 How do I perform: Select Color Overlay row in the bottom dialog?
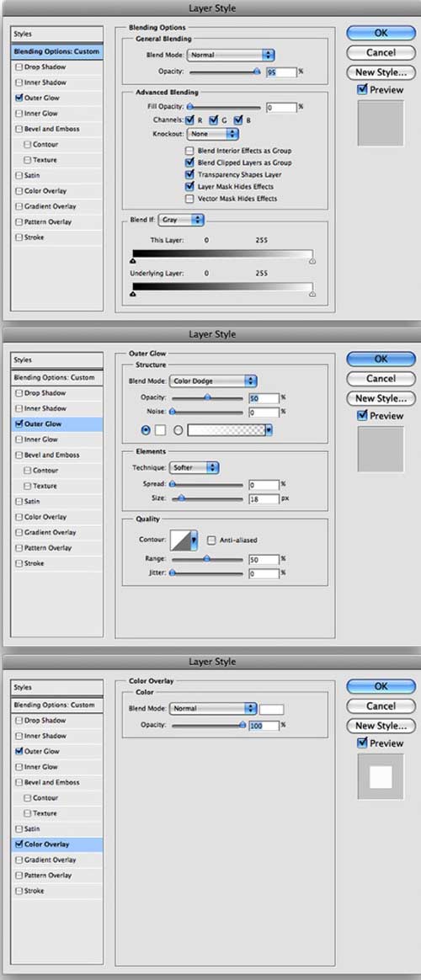[57, 844]
